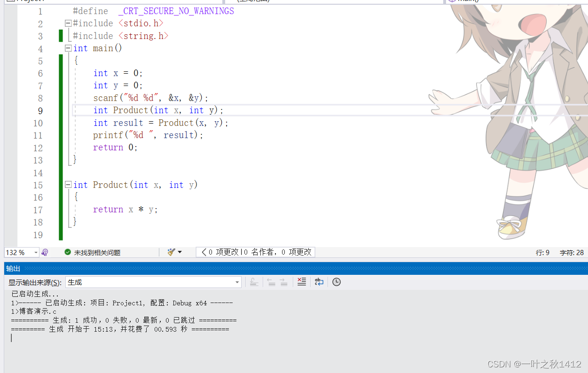The height and width of the screenshot is (373, 588).
Task: Click return x * y on line 17
Action: pos(125,210)
